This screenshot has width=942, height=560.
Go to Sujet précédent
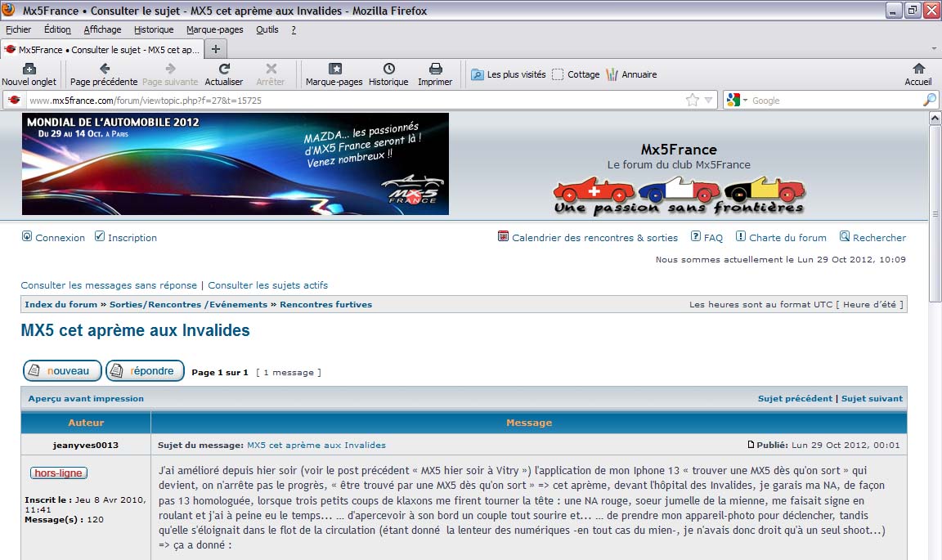(795, 398)
